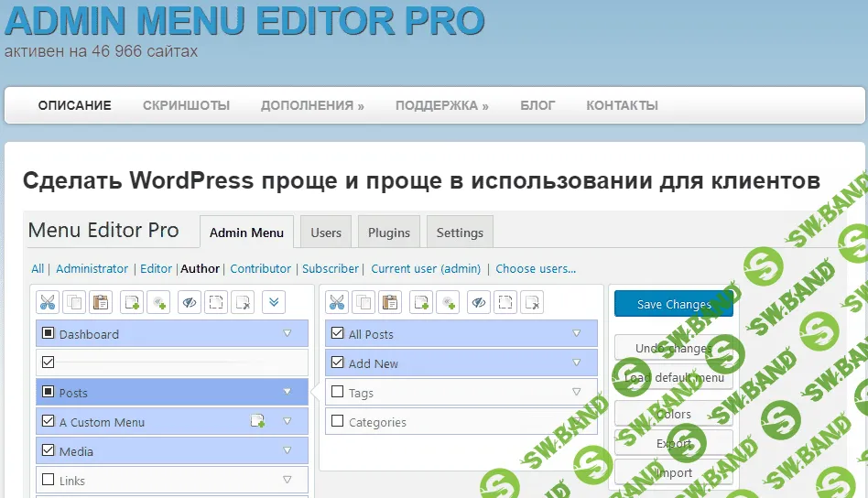Add a new separator in the left menu toolbar
868x498 pixels.
[158, 303]
